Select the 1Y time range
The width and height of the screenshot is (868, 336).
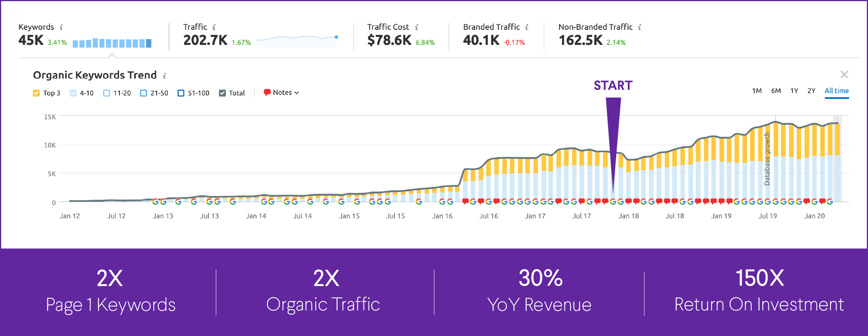click(x=794, y=91)
